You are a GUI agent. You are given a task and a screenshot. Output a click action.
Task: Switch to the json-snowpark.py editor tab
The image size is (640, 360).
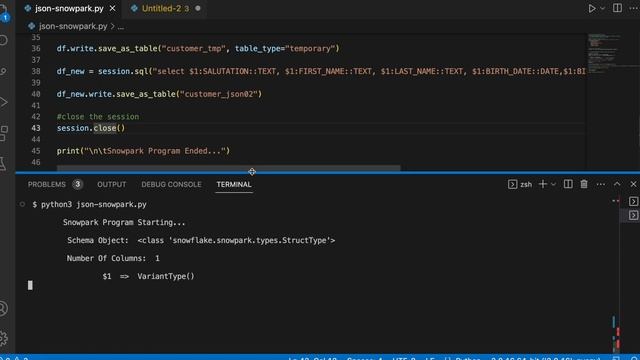click(69, 8)
